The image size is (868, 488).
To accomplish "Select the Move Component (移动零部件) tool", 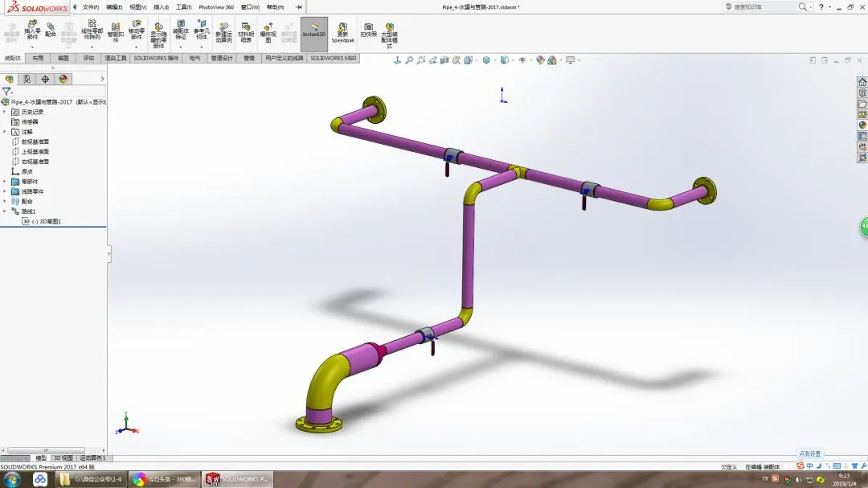I will pos(136,30).
